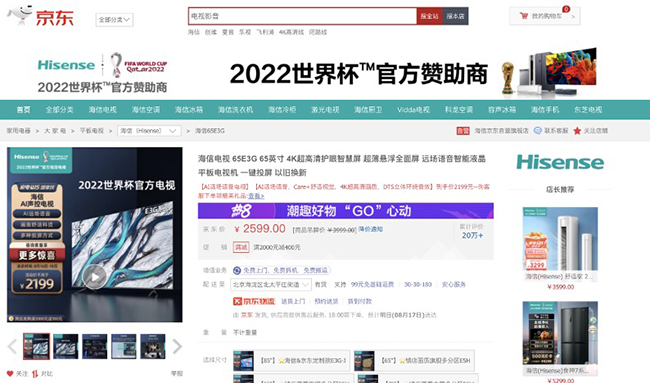Click the search input field
Viewport: 650px width, 383px height.
click(x=303, y=16)
